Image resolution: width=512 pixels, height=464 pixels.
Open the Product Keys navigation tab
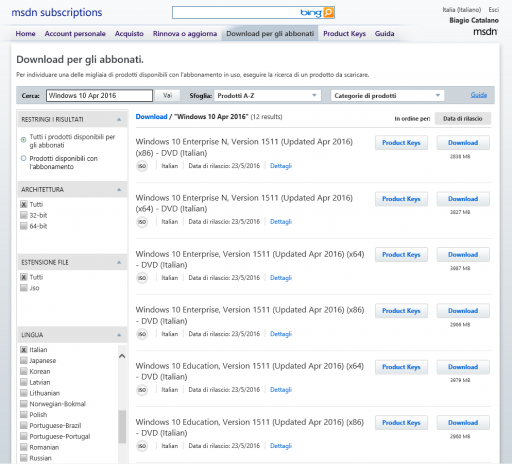[344, 34]
